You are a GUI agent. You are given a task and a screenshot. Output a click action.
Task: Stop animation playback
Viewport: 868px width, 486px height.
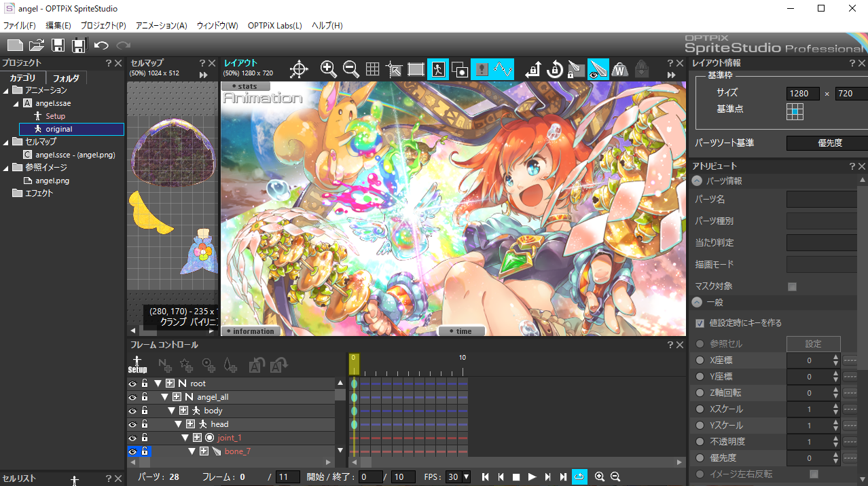[516, 477]
